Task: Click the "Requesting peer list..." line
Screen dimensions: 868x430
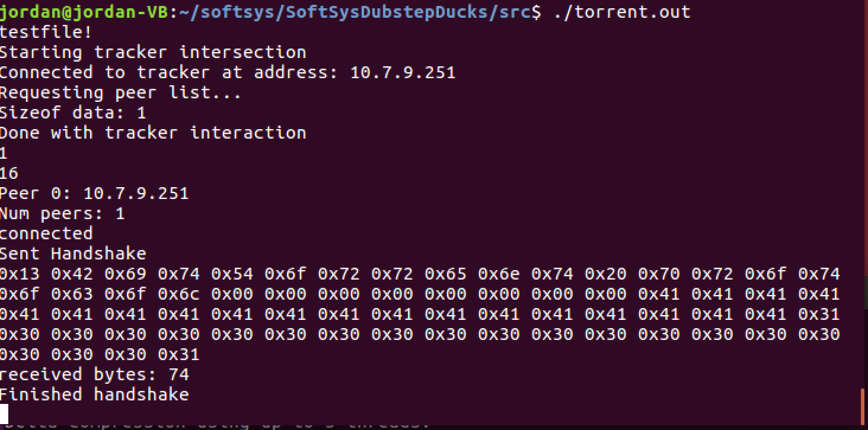Action: [120, 92]
